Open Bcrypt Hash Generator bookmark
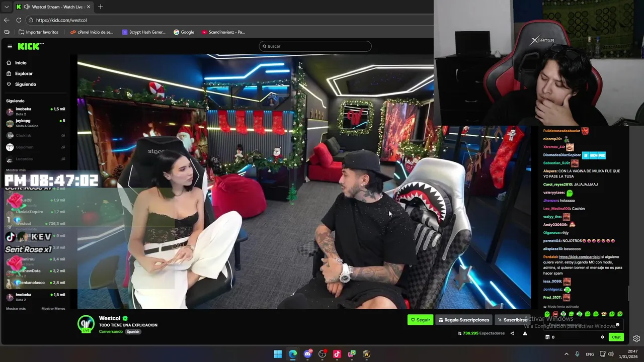Viewport: 644px width, 362px height. tap(144, 32)
